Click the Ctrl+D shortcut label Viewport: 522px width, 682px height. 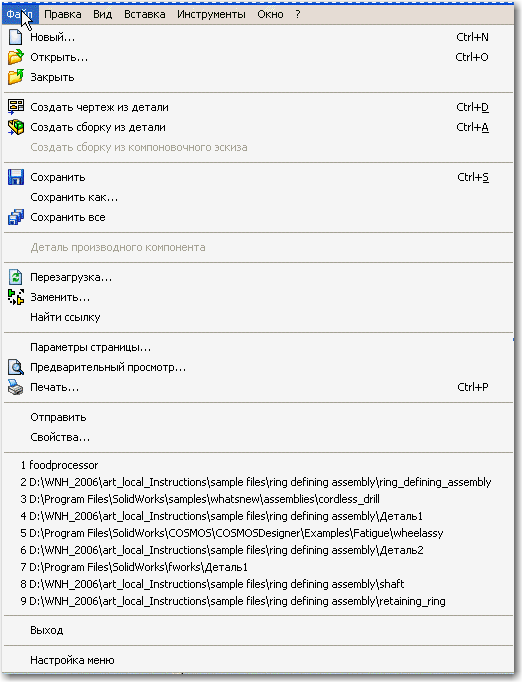(x=472, y=107)
